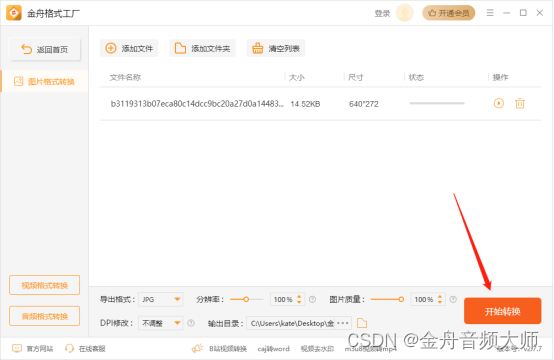Adjust the 图片质量 slider handle
The image size is (554, 360).
tap(401, 299)
